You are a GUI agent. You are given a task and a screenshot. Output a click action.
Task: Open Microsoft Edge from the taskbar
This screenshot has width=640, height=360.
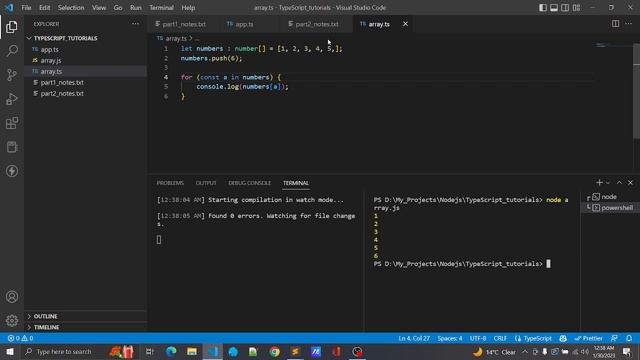[x=171, y=351]
